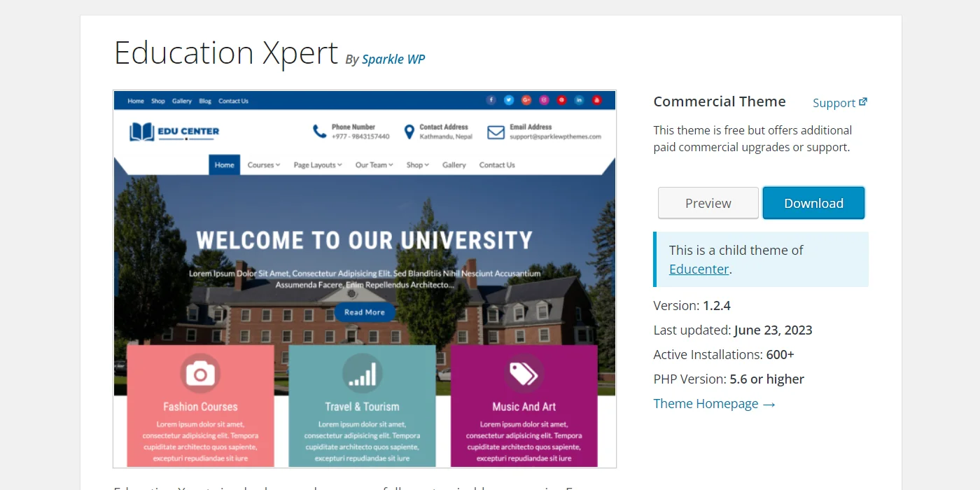This screenshot has height=490, width=980.
Task: Click the external link icon next to Support
Action: pyautogui.click(x=863, y=102)
